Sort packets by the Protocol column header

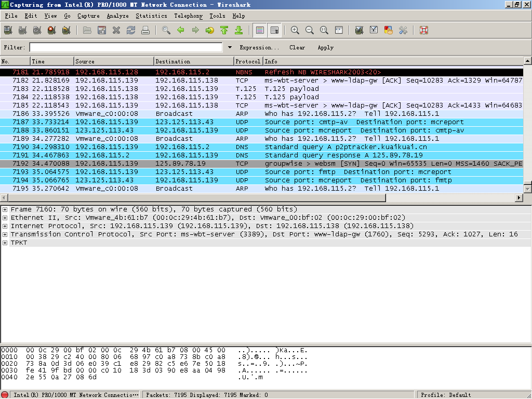(248, 61)
